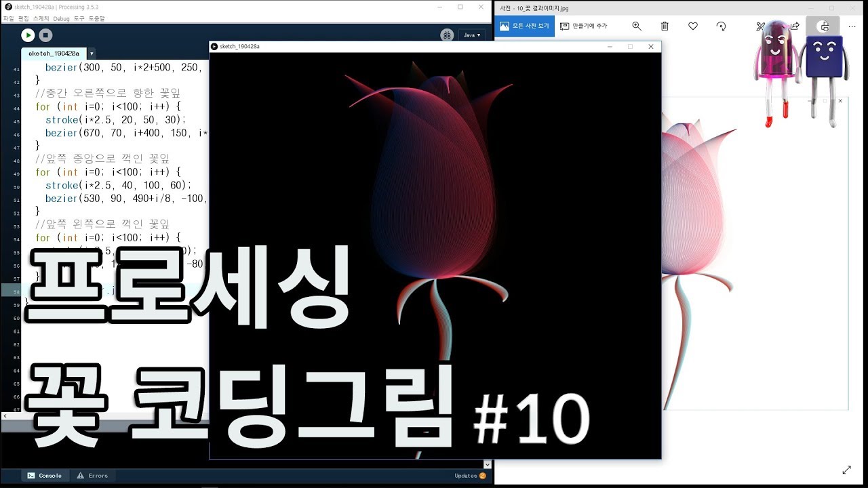This screenshot has height=488, width=868.
Task: Open the 스케치 menu in Processing
Action: click(41, 18)
